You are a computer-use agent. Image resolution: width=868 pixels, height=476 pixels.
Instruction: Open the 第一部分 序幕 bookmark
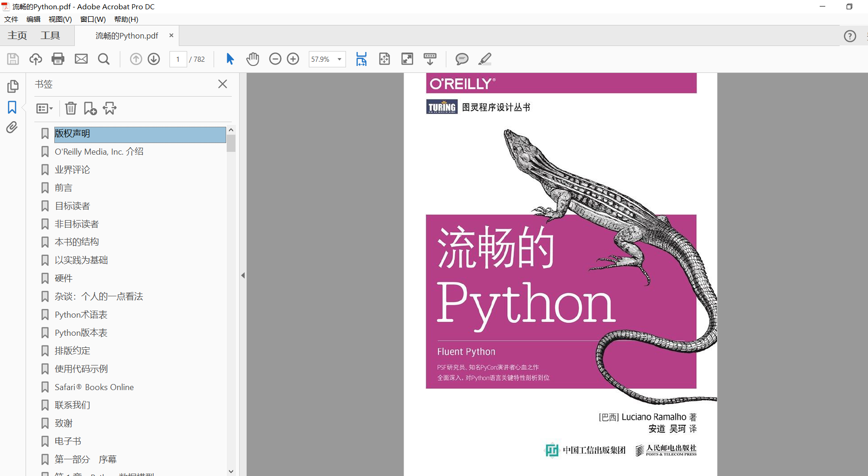tap(85, 460)
